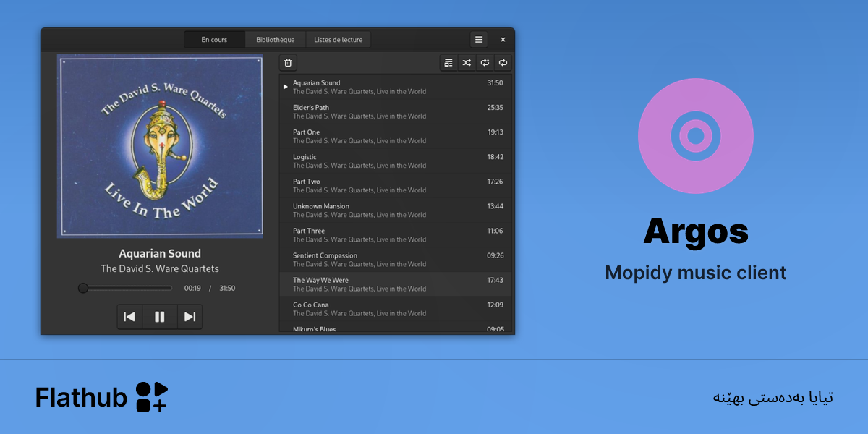Click the Flathub logo
The image size is (868, 434).
[x=101, y=397]
